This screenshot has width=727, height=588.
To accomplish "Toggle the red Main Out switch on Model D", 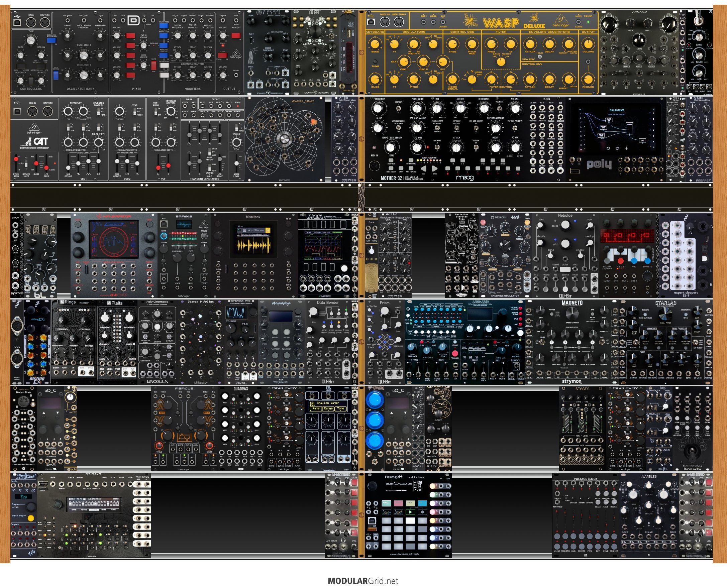I will (236, 35).
